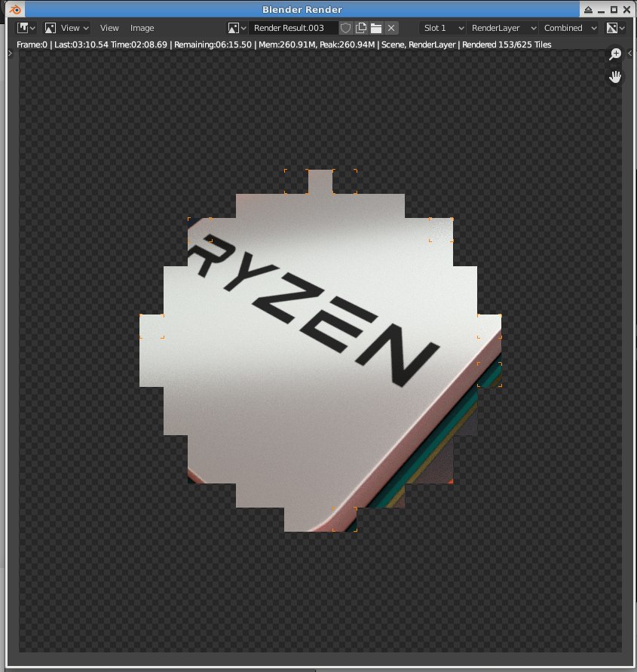Unlink the image with the X icon
This screenshot has height=672, width=637.
391,29
